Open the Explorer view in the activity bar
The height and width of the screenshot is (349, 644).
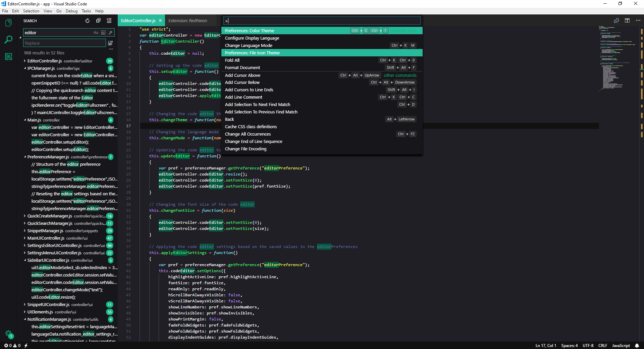(9, 23)
